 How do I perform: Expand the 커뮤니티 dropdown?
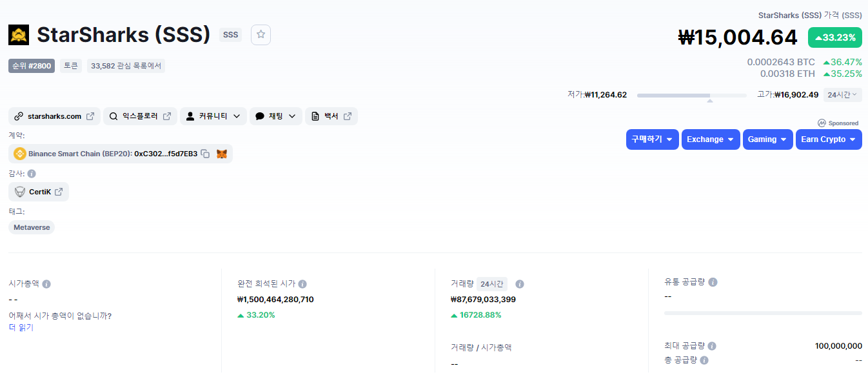click(213, 116)
